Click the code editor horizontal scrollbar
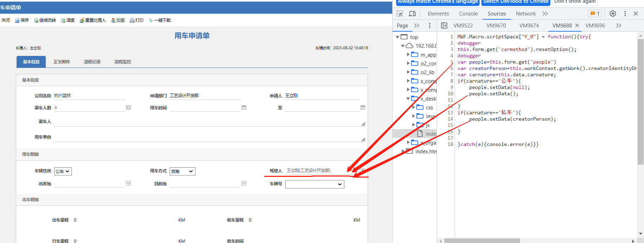Image resolution: width=644 pixels, height=243 pixels. [482, 241]
